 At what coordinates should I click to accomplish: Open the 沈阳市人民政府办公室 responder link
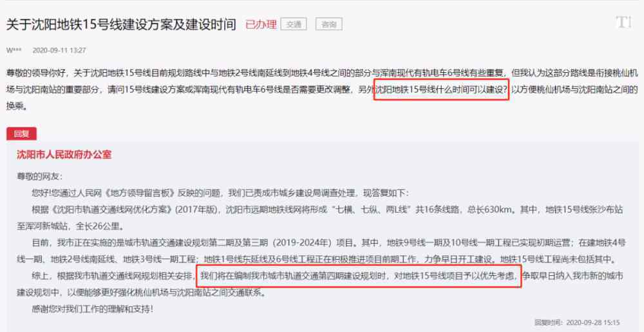pos(64,155)
